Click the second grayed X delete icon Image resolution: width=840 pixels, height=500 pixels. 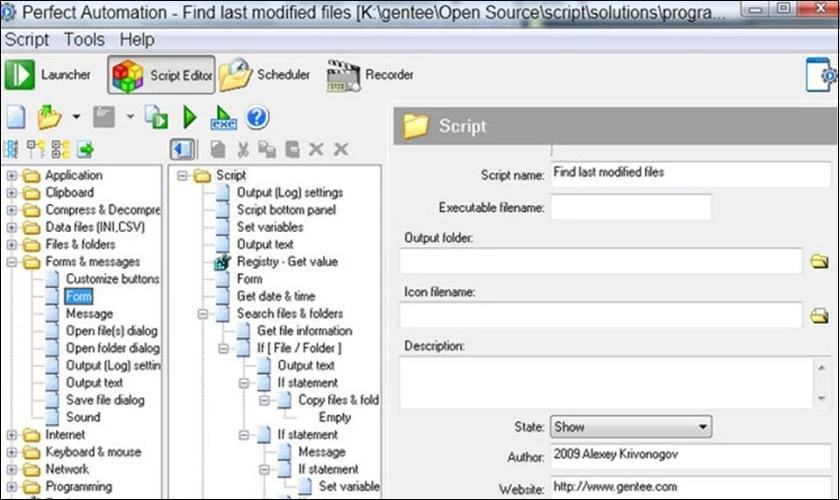pyautogui.click(x=341, y=150)
